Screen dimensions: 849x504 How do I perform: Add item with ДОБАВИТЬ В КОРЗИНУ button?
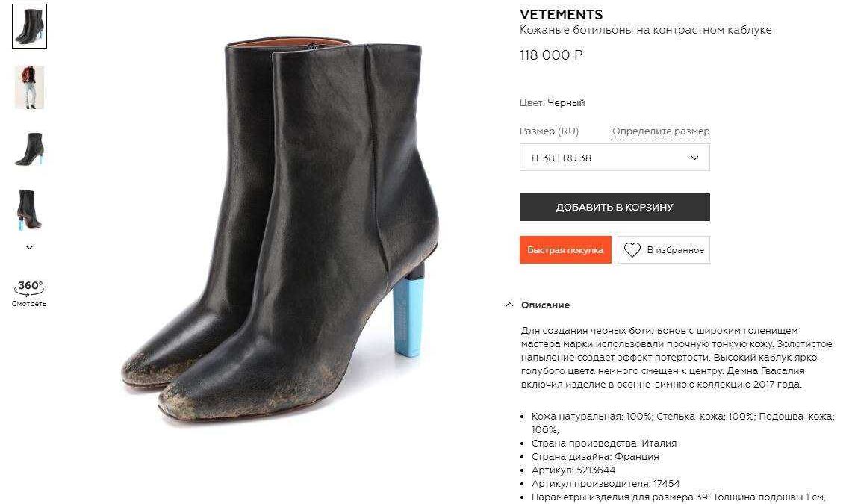(615, 207)
